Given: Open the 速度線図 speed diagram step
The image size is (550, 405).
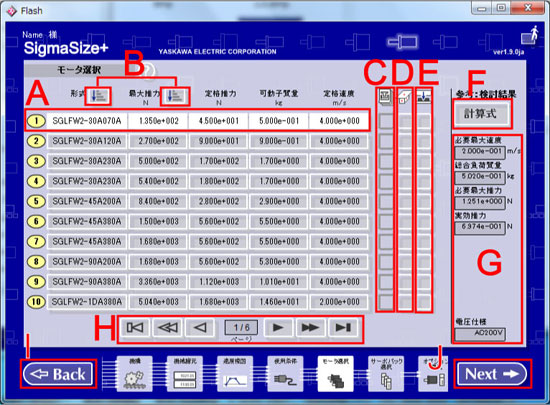Looking at the screenshot, I should (x=235, y=374).
